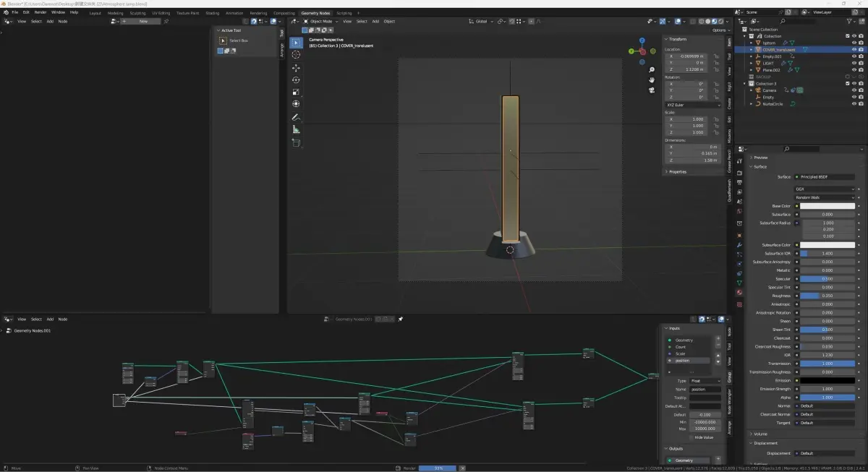Click the New node tree button
This screenshot has height=472, width=868.
pyautogui.click(x=140, y=22)
